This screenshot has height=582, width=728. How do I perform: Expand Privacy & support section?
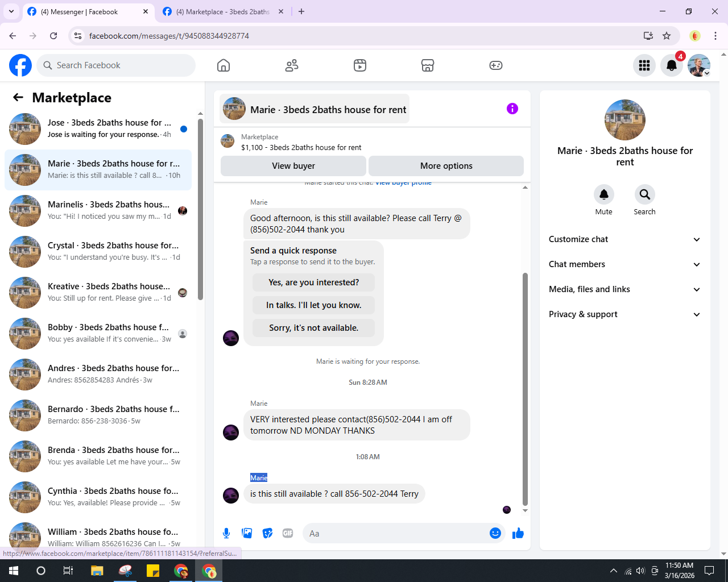click(624, 314)
